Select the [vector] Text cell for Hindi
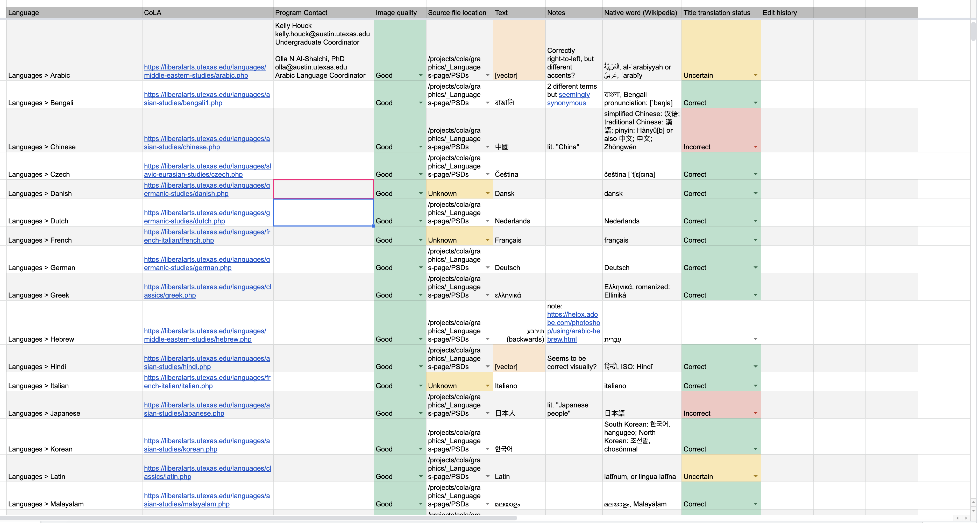Screen dimensions: 980x523 pos(519,358)
